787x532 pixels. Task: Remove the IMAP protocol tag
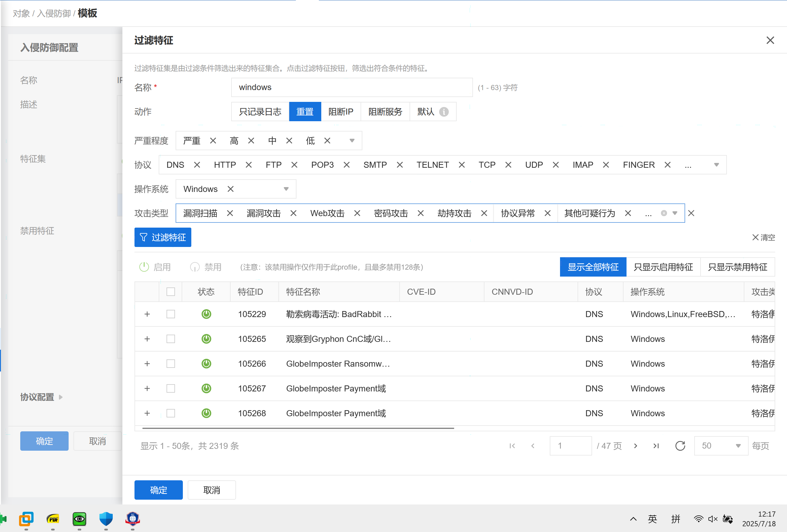point(606,165)
